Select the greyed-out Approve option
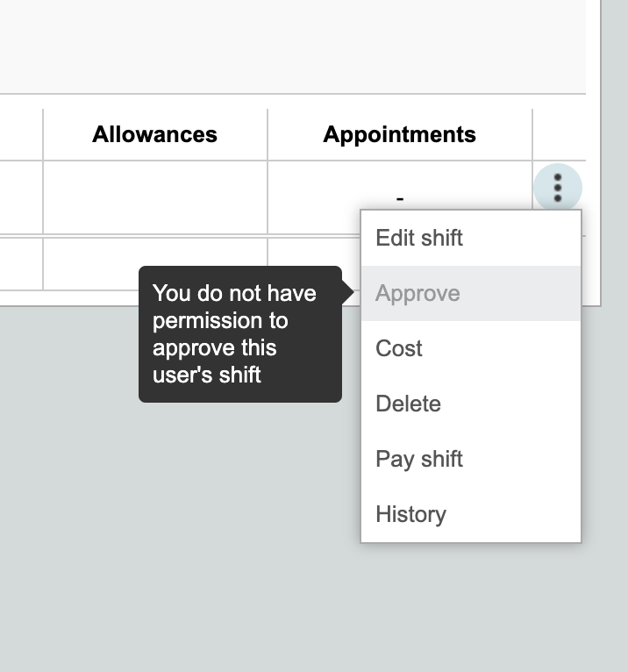This screenshot has width=628, height=672. (x=471, y=293)
